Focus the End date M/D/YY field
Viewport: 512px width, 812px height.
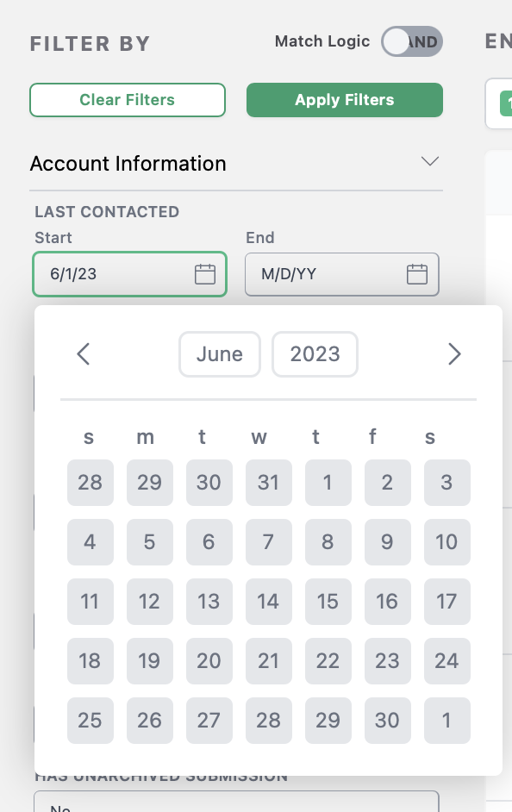click(342, 274)
